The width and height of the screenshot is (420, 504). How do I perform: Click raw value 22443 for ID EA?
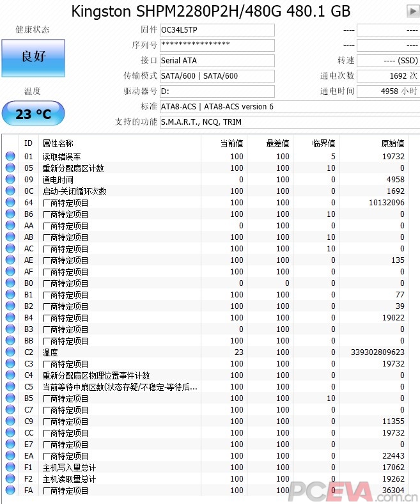[393, 456]
